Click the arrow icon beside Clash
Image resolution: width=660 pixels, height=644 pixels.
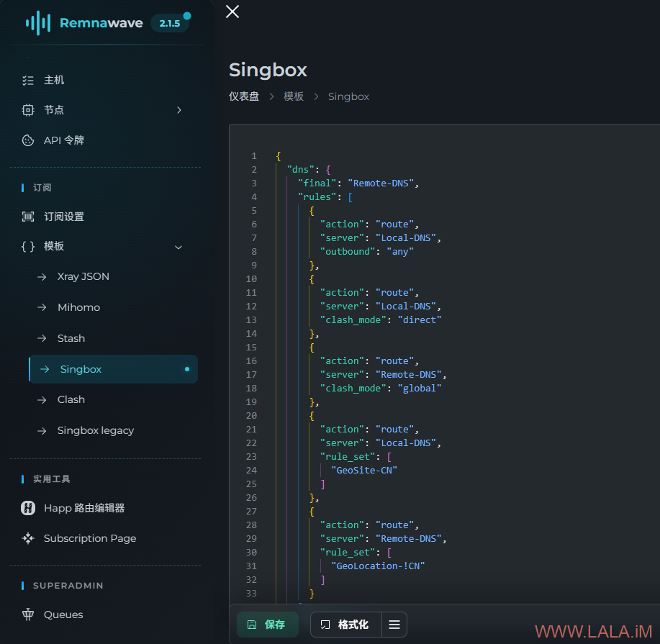[42, 400]
